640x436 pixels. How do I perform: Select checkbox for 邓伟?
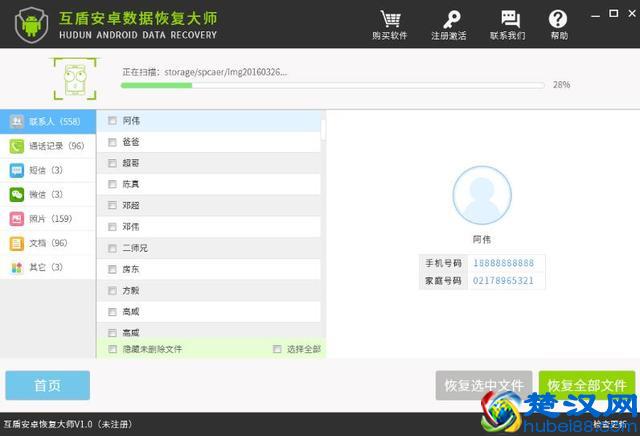click(112, 227)
